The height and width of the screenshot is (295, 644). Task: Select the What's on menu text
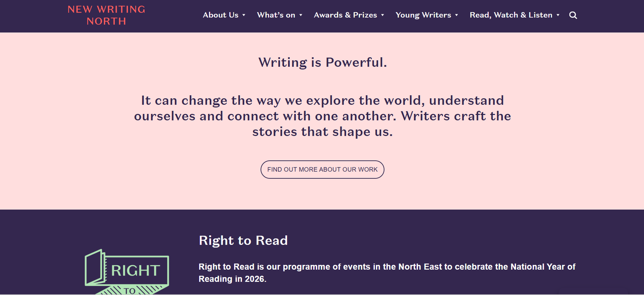[x=276, y=15]
